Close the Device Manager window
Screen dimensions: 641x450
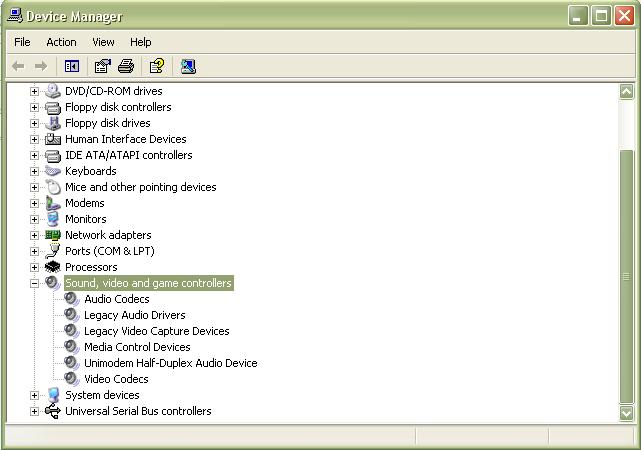(624, 16)
